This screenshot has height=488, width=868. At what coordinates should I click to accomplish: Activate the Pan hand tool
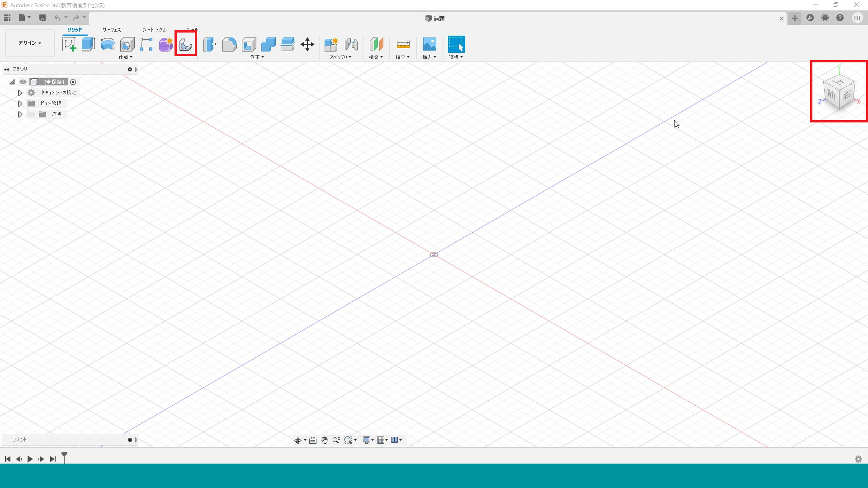325,440
